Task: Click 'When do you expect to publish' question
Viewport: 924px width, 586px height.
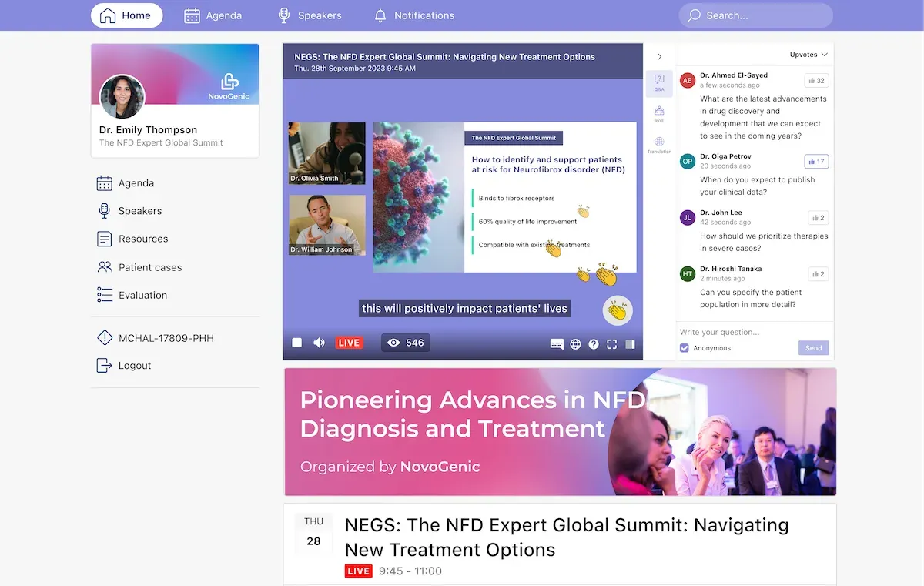Action: point(758,186)
